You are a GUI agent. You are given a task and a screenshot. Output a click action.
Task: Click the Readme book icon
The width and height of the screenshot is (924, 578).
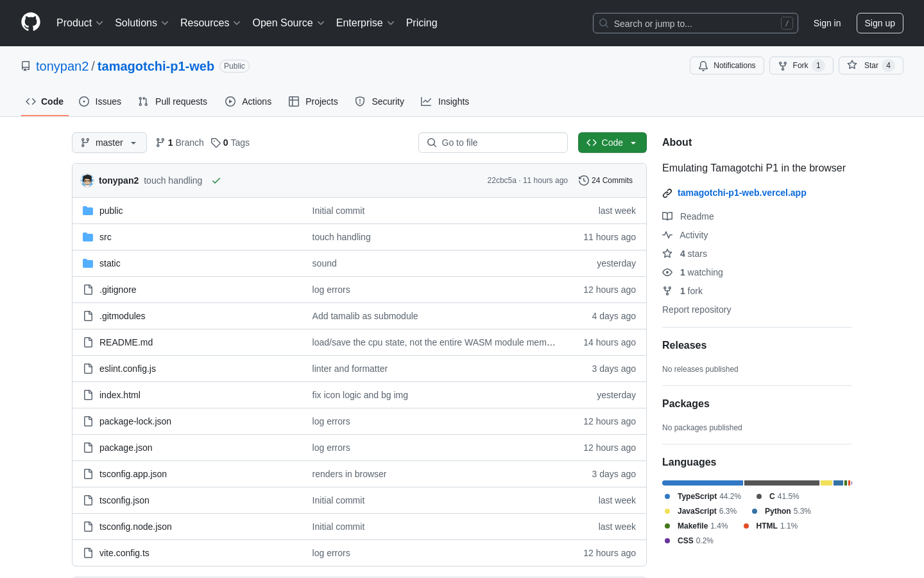pyautogui.click(x=667, y=216)
